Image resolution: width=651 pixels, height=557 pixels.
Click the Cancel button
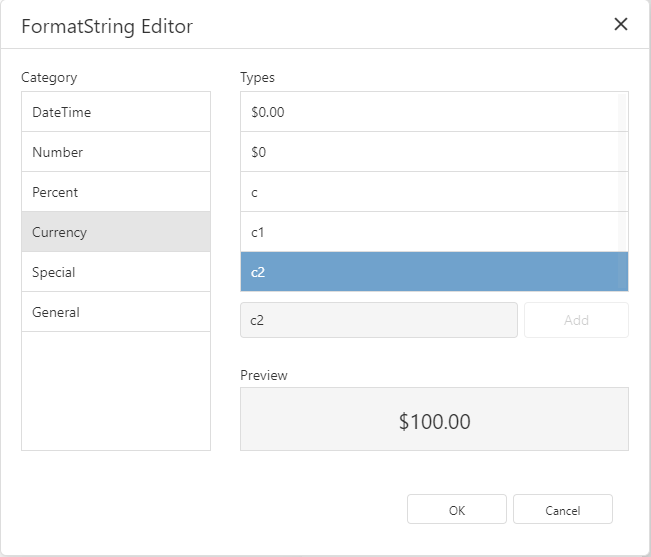click(562, 510)
